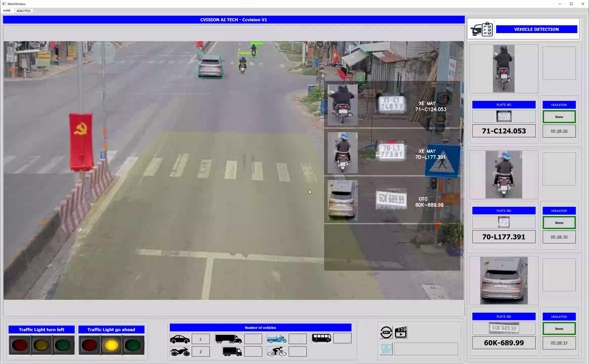The image size is (589, 364).
Task: Click Traffic Light go ahead label
Action: [x=111, y=330]
